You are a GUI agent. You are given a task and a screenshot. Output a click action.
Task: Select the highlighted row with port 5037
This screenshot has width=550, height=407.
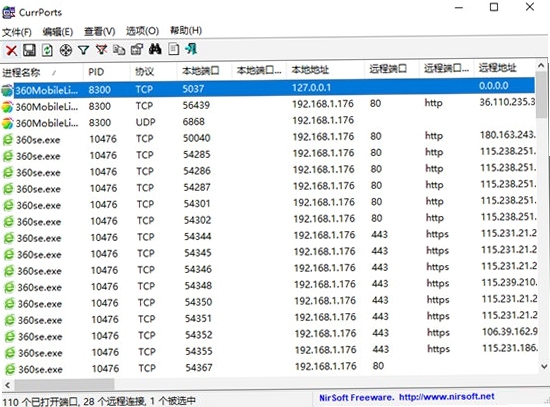point(267,88)
